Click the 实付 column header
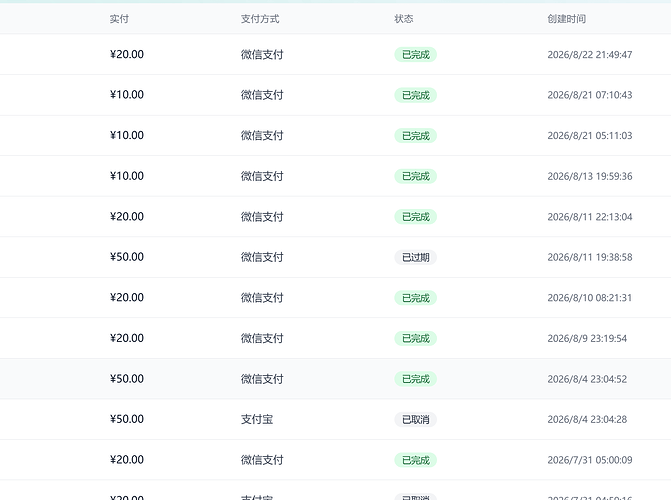This screenshot has height=500, width=671. [x=119, y=19]
